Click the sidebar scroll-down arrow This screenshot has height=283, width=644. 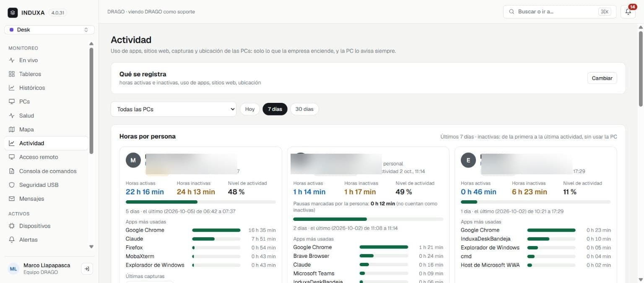click(91, 247)
